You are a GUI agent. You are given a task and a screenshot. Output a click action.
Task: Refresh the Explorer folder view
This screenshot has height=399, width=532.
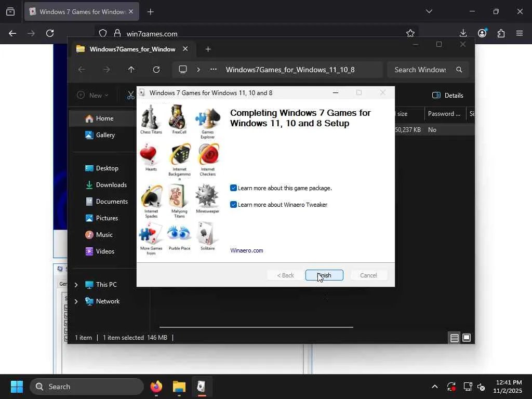[x=156, y=70]
